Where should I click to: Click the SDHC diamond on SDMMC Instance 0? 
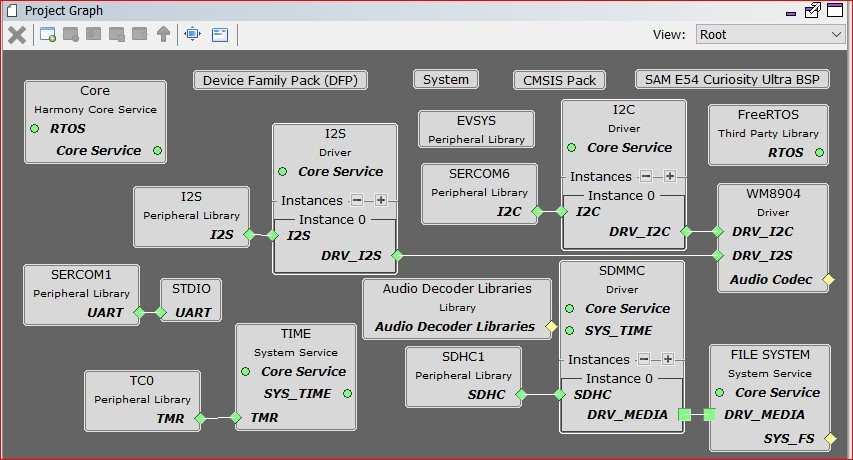point(560,395)
